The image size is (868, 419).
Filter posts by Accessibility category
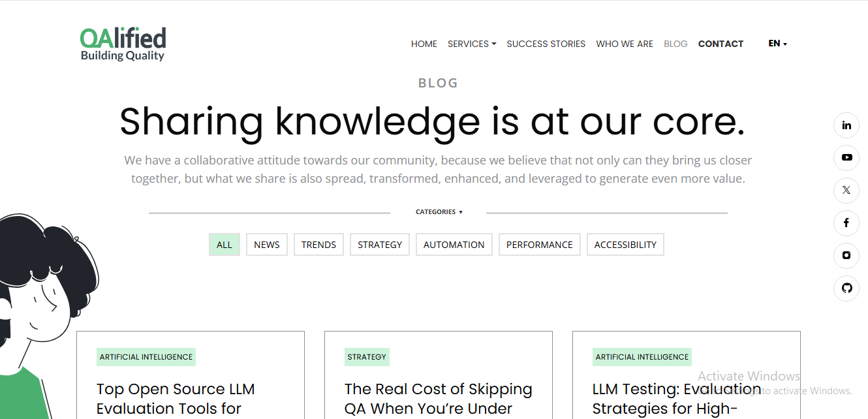pyautogui.click(x=625, y=245)
